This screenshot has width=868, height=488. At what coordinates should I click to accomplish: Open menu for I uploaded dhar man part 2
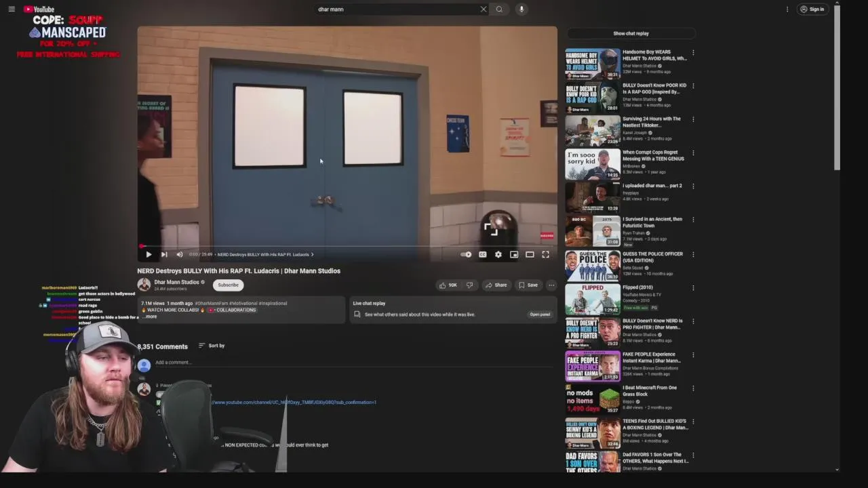(693, 186)
